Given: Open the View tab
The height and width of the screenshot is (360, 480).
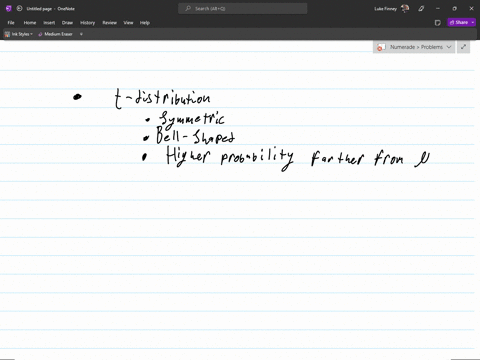Looking at the screenshot, I should [x=128, y=23].
